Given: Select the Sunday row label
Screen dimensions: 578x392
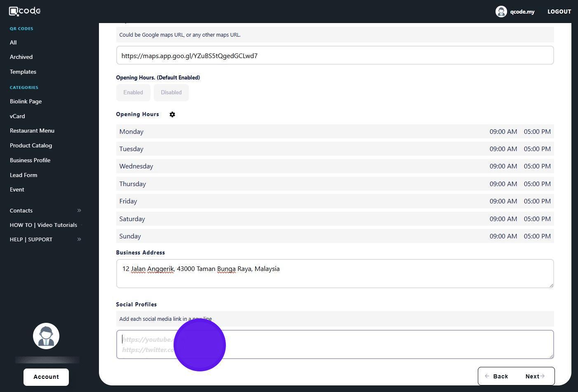Looking at the screenshot, I should (x=130, y=236).
